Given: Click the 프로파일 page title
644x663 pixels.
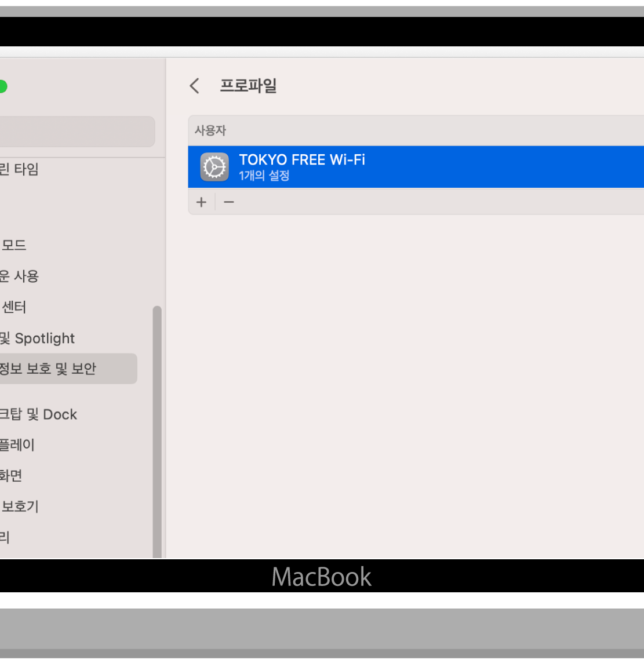Looking at the screenshot, I should [x=248, y=86].
